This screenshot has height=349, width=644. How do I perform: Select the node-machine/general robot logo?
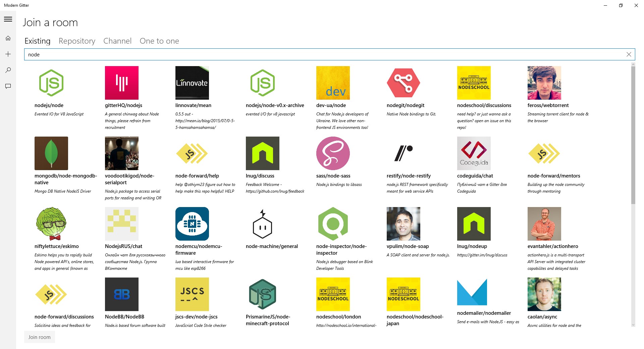pyautogui.click(x=263, y=224)
